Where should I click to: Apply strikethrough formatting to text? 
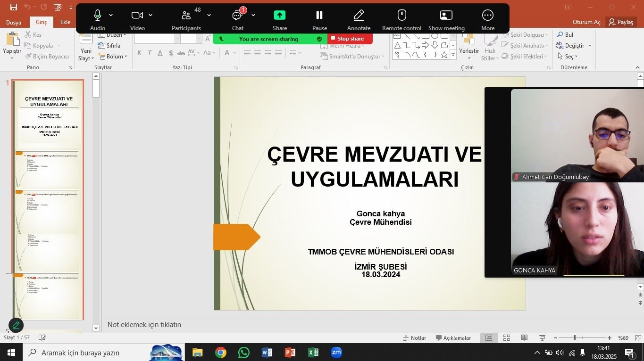point(181,53)
